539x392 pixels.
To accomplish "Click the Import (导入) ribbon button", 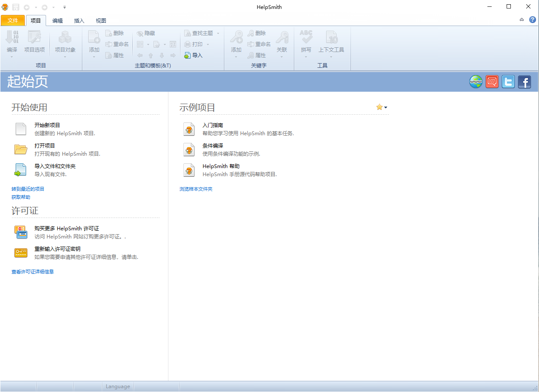I will [193, 55].
